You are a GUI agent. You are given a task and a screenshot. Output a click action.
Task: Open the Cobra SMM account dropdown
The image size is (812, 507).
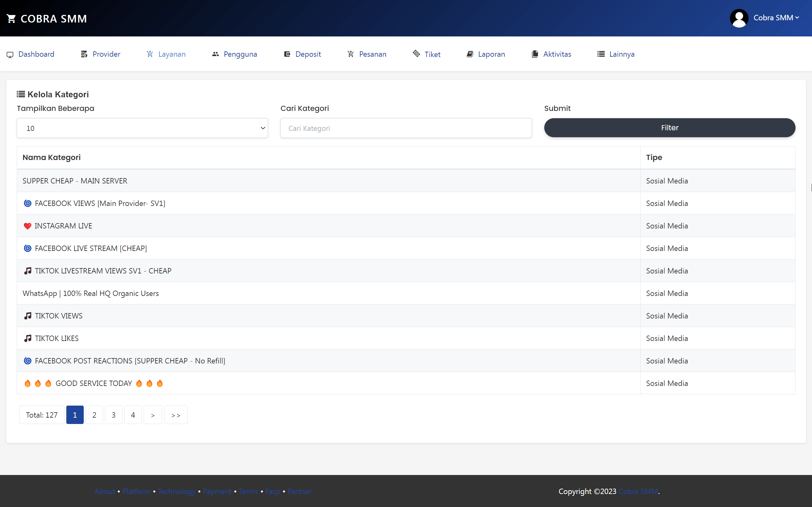pyautogui.click(x=776, y=18)
